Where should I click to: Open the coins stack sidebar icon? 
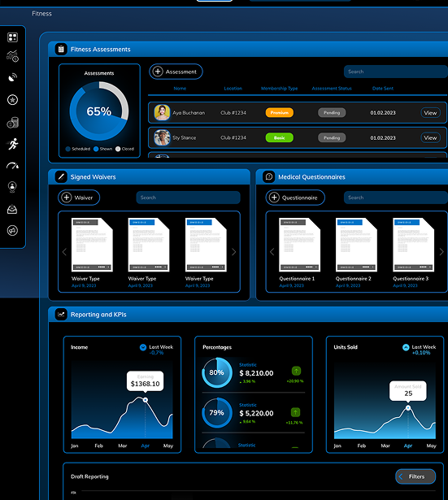click(x=13, y=123)
